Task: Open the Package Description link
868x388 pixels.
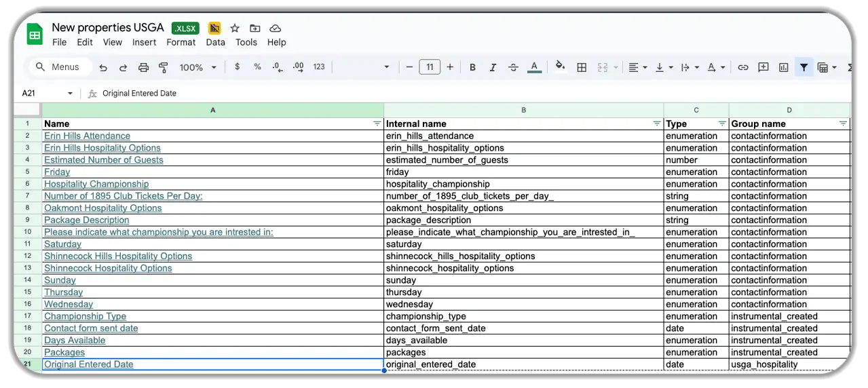Action: pyautogui.click(x=87, y=220)
